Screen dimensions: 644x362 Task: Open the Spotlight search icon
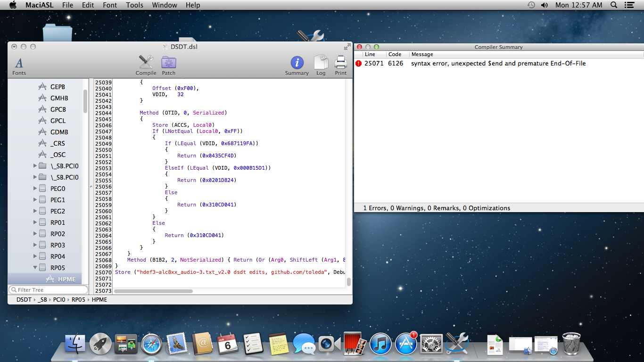click(x=614, y=5)
